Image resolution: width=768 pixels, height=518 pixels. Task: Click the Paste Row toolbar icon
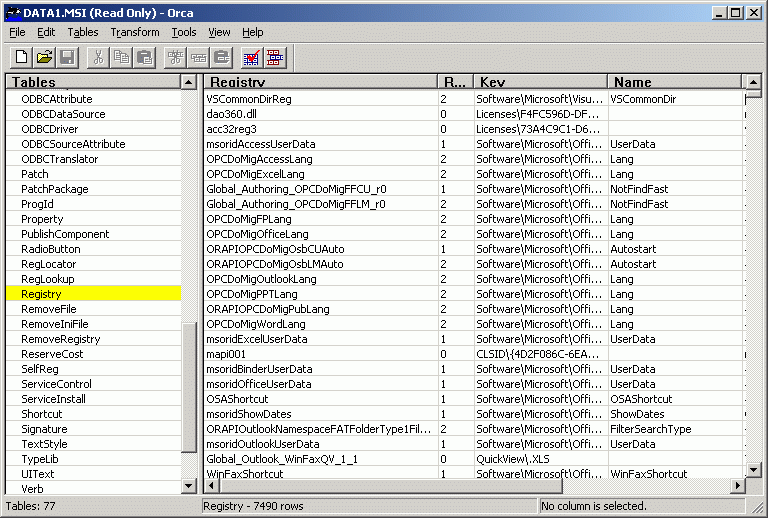[x=221, y=57]
